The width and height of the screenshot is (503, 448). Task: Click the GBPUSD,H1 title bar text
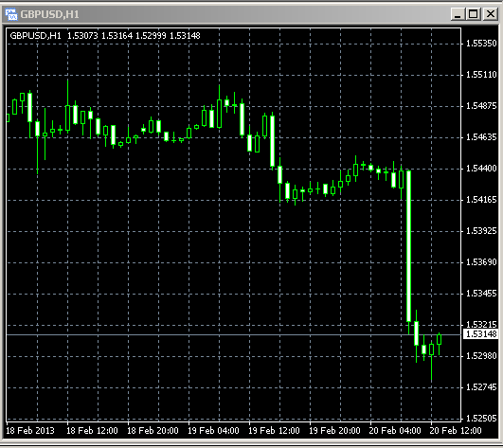(x=49, y=14)
